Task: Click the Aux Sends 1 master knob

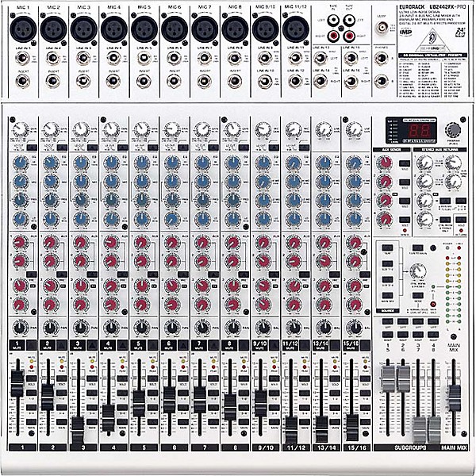Action: 384,163
